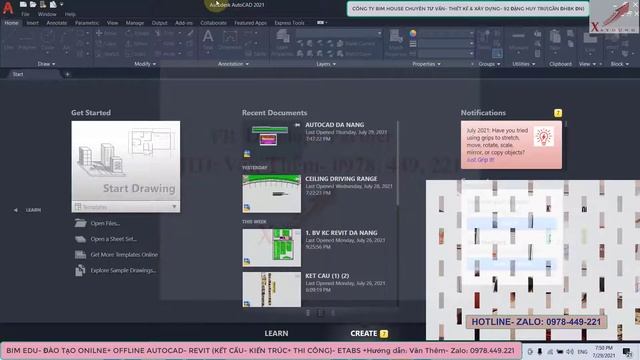Open the layer selection dropdown in Layers panel
This screenshot has width=640, height=360.
339,33
